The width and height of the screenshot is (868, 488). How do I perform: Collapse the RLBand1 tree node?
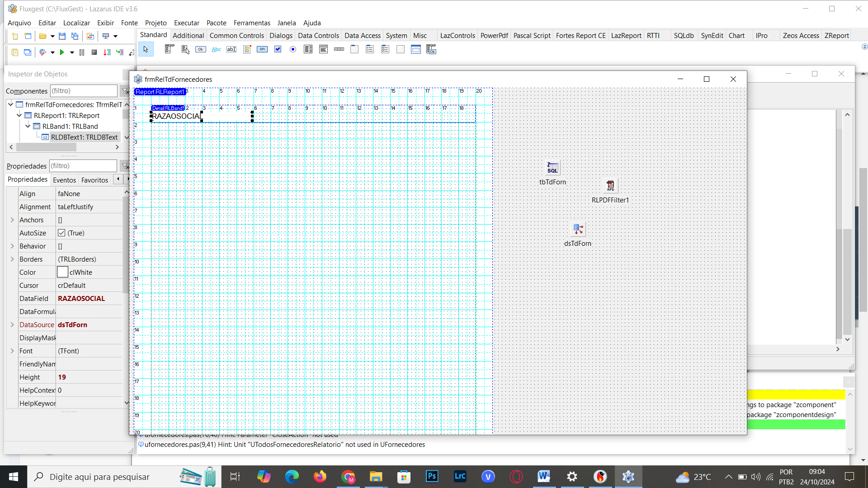(x=28, y=126)
